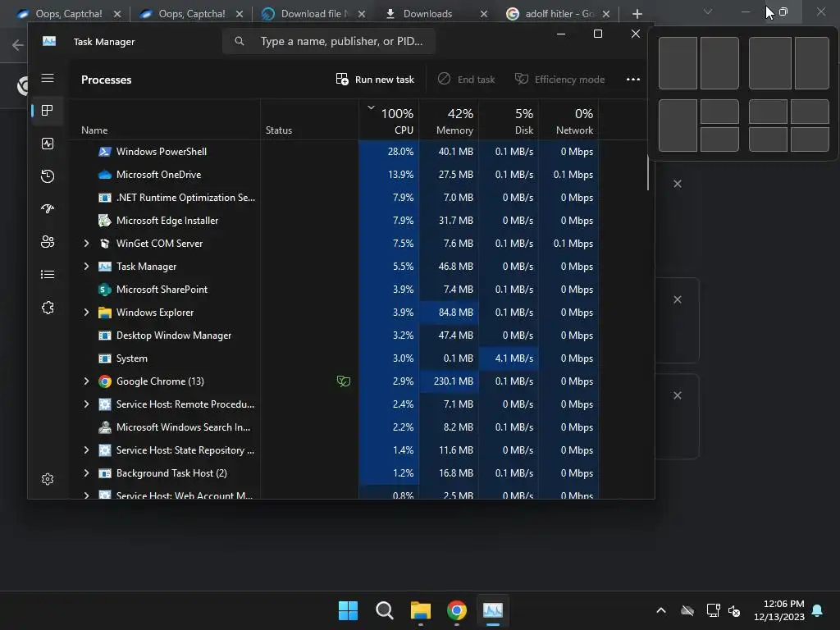Click the End task button

[466, 80]
